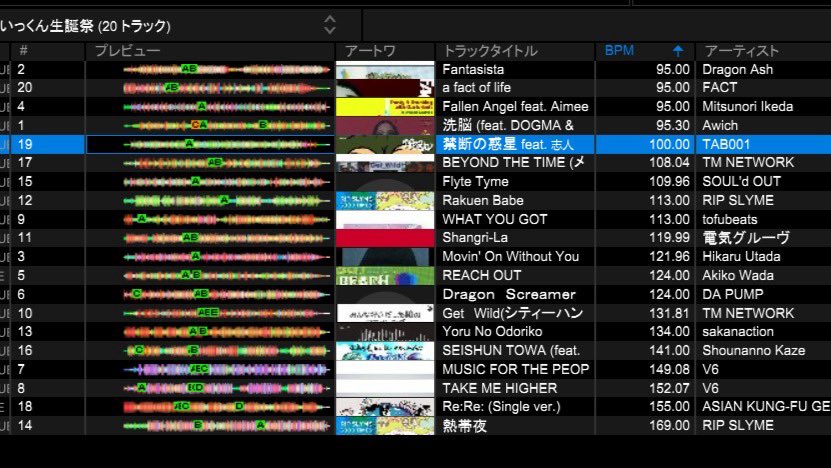The image size is (831, 468).
Task: Click the Fallen Angel yellow artwork thumbnail
Action: point(385,107)
